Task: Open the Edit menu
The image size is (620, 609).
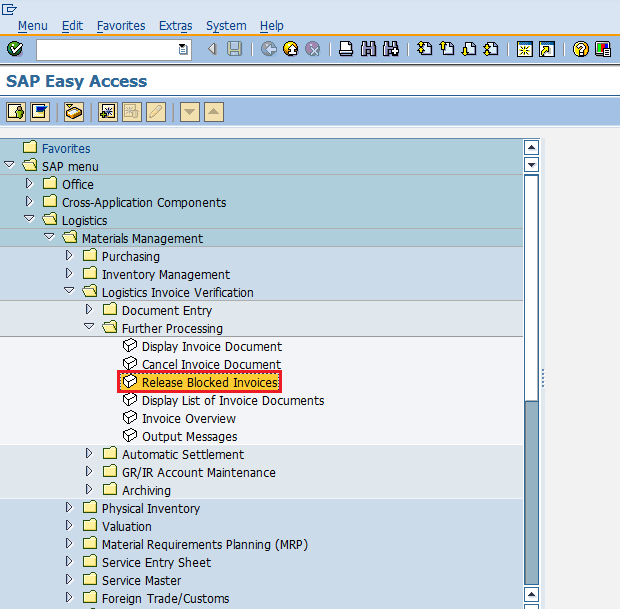Action: click(x=72, y=26)
